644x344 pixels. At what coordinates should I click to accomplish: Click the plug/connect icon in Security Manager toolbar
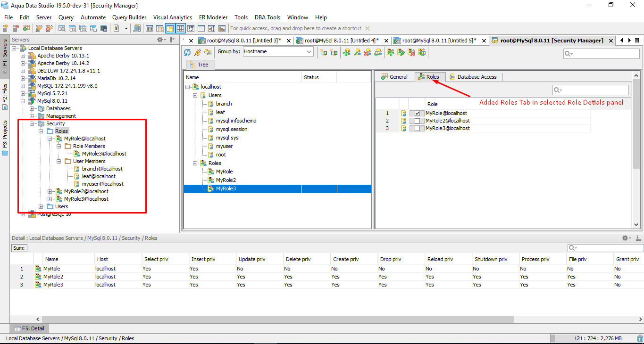pos(198,52)
